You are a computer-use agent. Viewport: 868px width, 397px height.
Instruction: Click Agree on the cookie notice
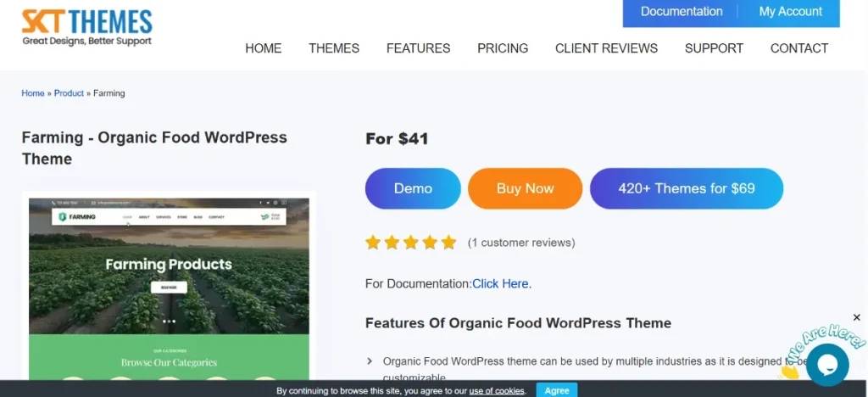[x=557, y=390]
